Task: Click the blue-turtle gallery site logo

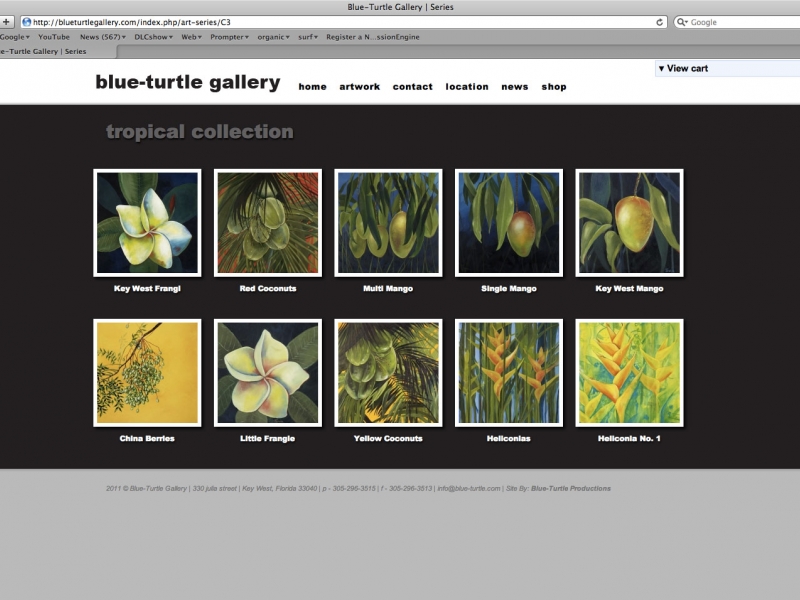Action: 188,82
